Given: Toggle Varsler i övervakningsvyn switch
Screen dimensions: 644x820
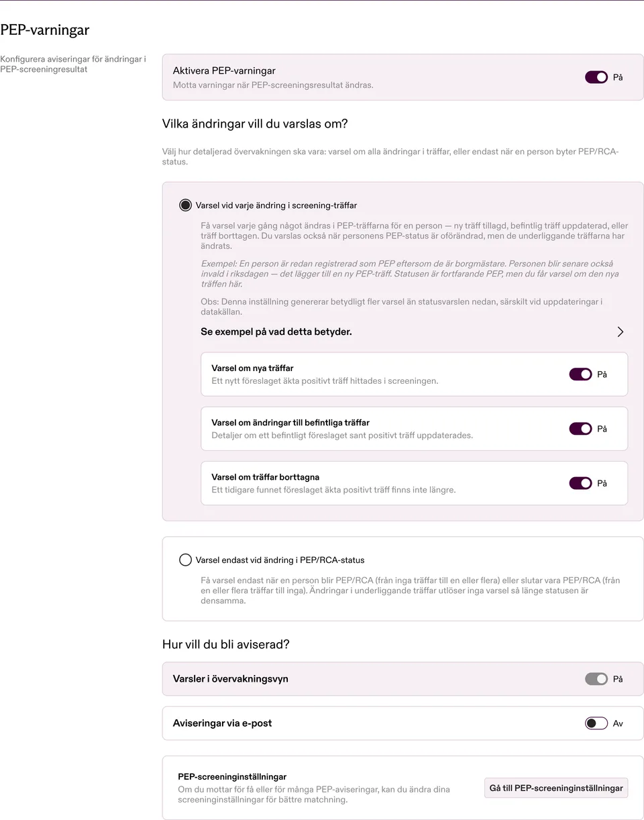Looking at the screenshot, I should (596, 679).
